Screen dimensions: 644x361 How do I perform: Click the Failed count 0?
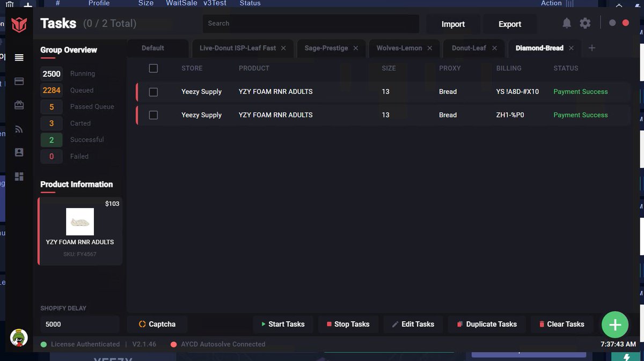pos(52,157)
